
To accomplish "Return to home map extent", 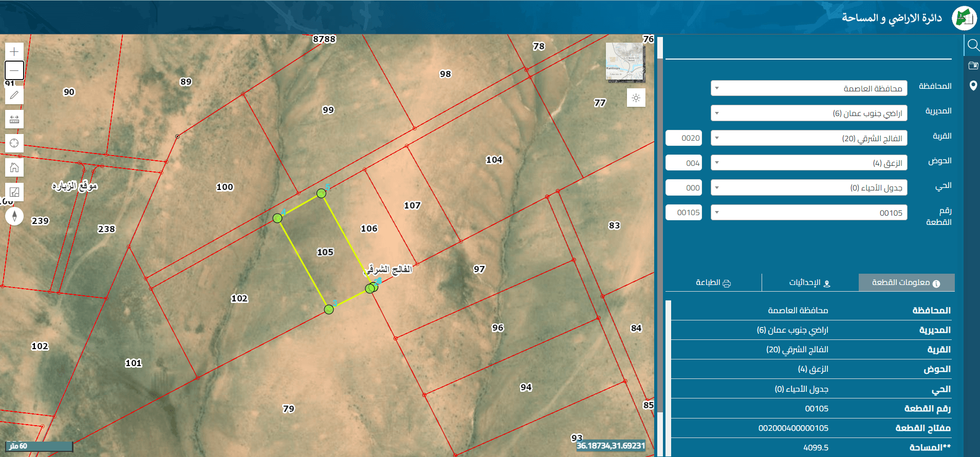I will coord(14,167).
